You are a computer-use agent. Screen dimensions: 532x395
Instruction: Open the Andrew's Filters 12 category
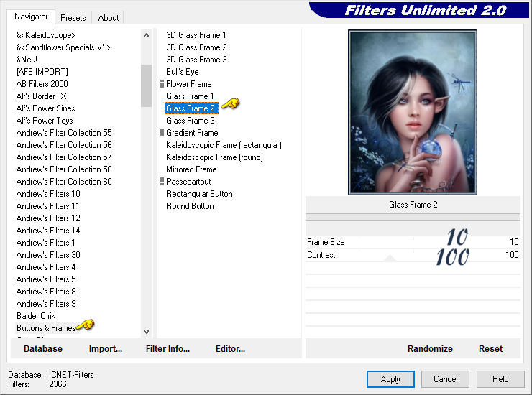[48, 218]
